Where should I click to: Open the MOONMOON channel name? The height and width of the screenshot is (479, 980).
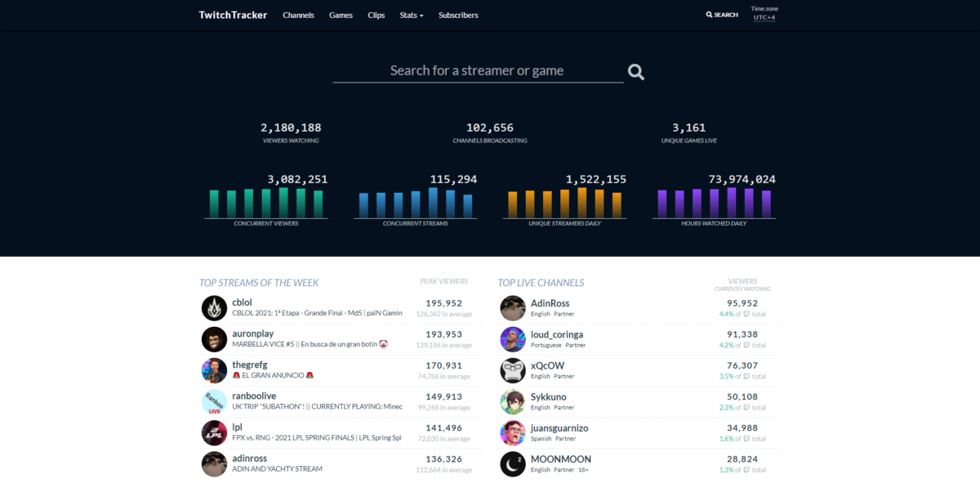point(561,459)
